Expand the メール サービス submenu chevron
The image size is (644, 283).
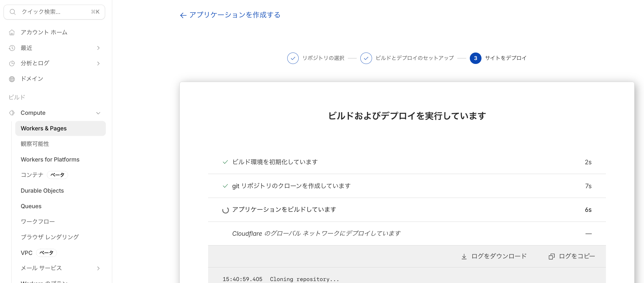98,268
